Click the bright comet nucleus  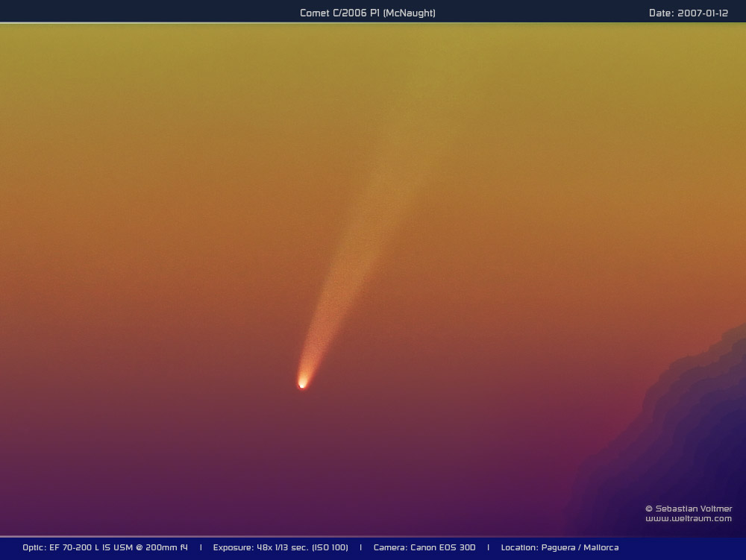click(302, 384)
